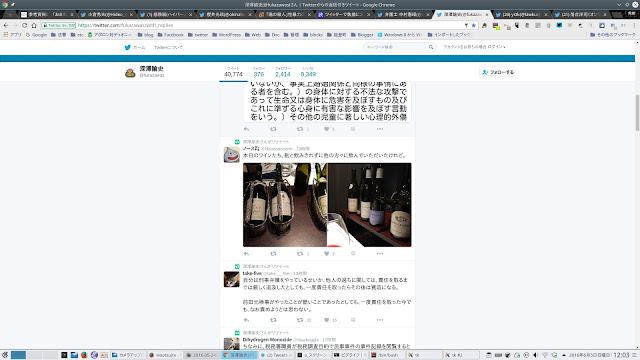Reload the current page
Screen dimensions: 640x360
click(24, 25)
